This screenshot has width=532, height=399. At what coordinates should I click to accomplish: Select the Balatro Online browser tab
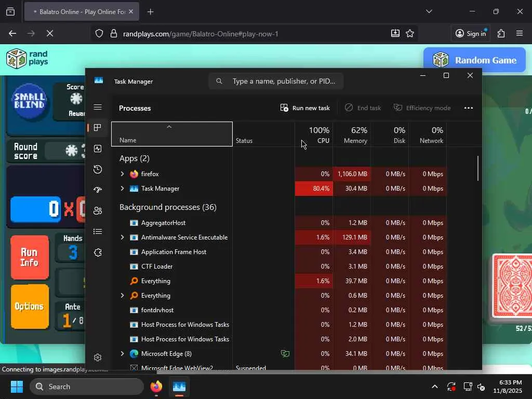(82, 12)
